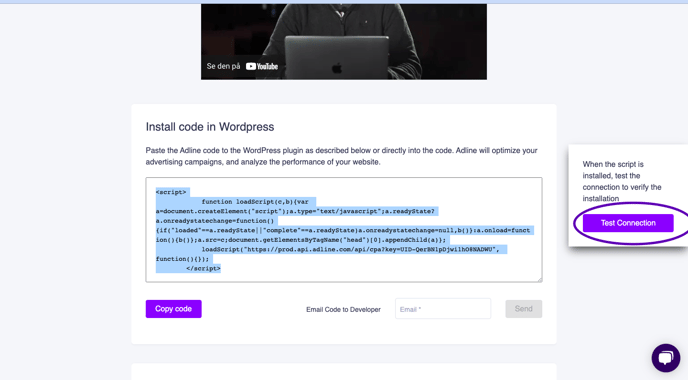Click the loadScript URL line in code
The width and height of the screenshot is (688, 380).
pyautogui.click(x=350, y=249)
